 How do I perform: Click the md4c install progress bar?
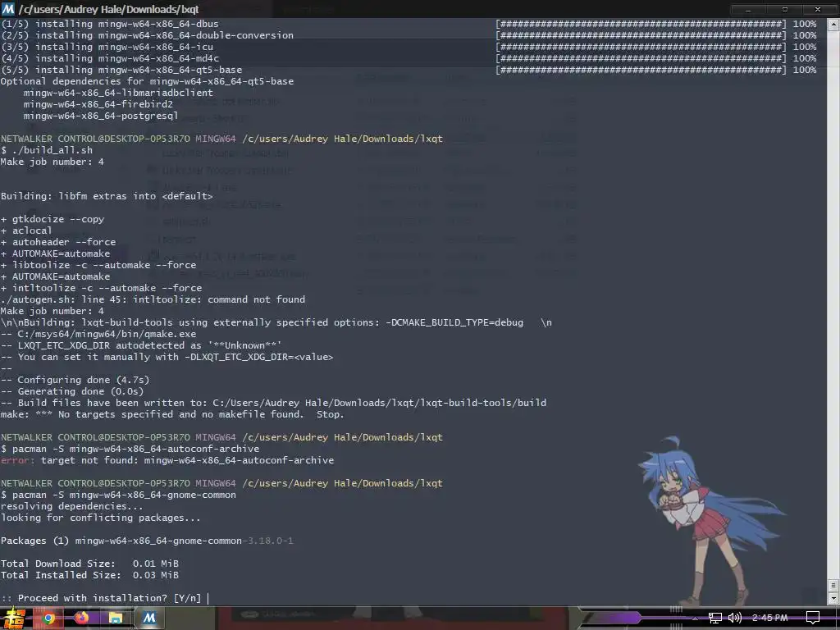[x=641, y=58]
